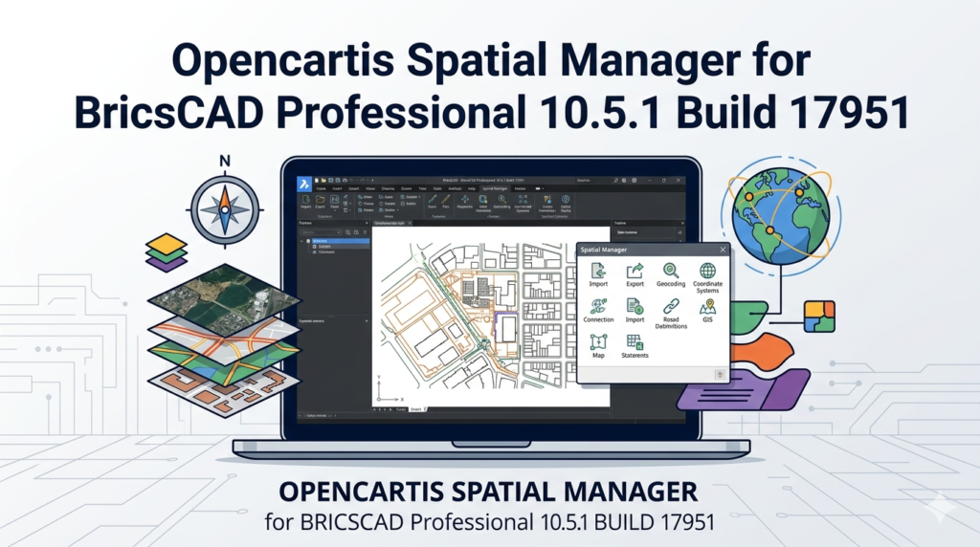
Task: Open Coordinate Systems globe icon in palette
Action: pos(707,271)
